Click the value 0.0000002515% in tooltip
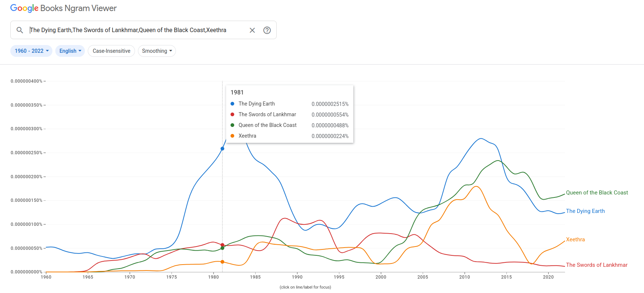 (330, 104)
